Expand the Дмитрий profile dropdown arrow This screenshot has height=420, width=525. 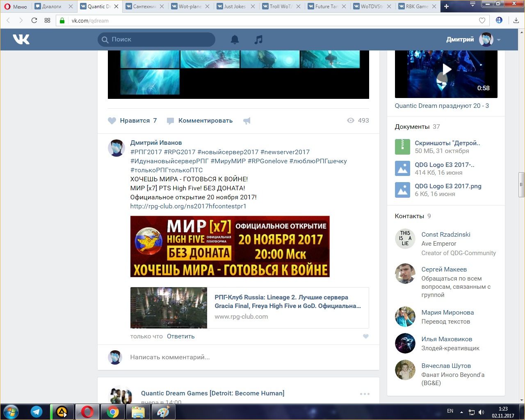pyautogui.click(x=499, y=40)
